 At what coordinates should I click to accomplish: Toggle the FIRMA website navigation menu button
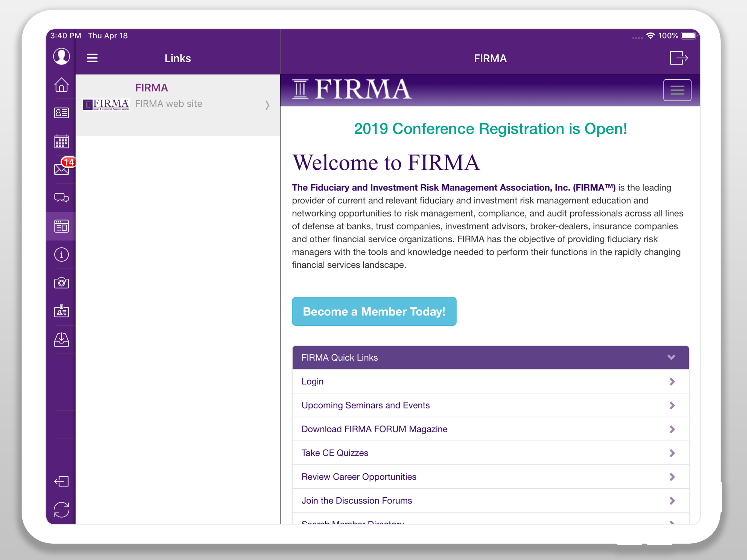(x=677, y=90)
